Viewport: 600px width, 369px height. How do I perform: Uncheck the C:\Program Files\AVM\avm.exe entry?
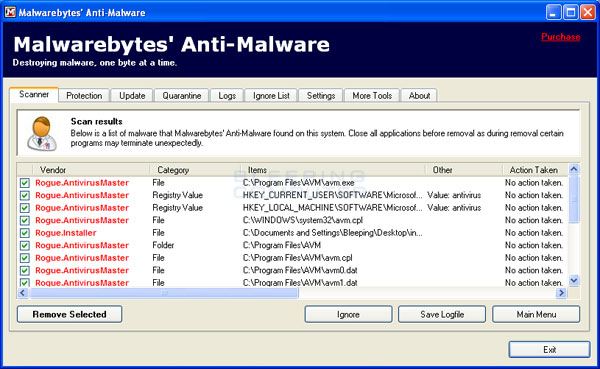coord(25,183)
